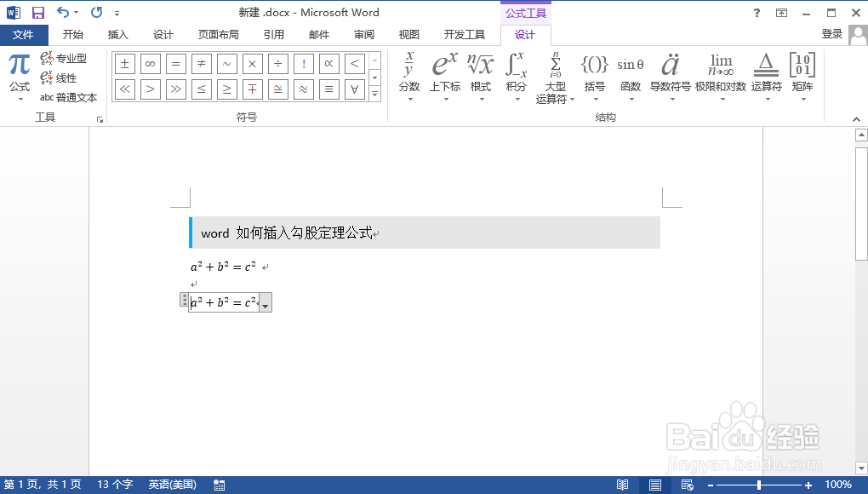Toggle Normal Text (普通文本) mode
Viewport: 868px width, 494px height.
(69, 97)
